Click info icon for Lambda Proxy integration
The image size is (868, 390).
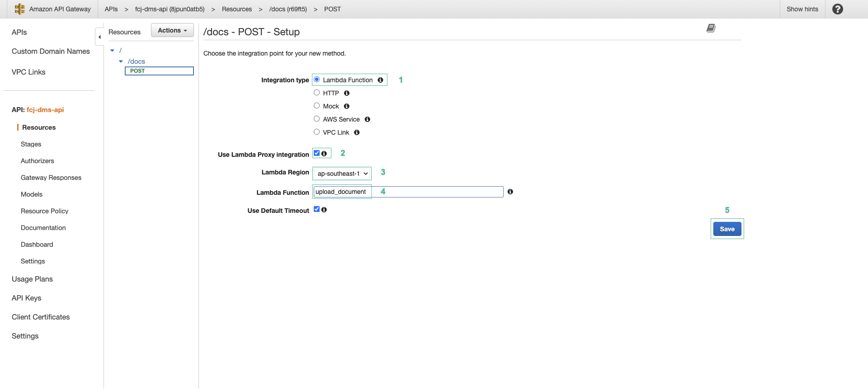(324, 154)
